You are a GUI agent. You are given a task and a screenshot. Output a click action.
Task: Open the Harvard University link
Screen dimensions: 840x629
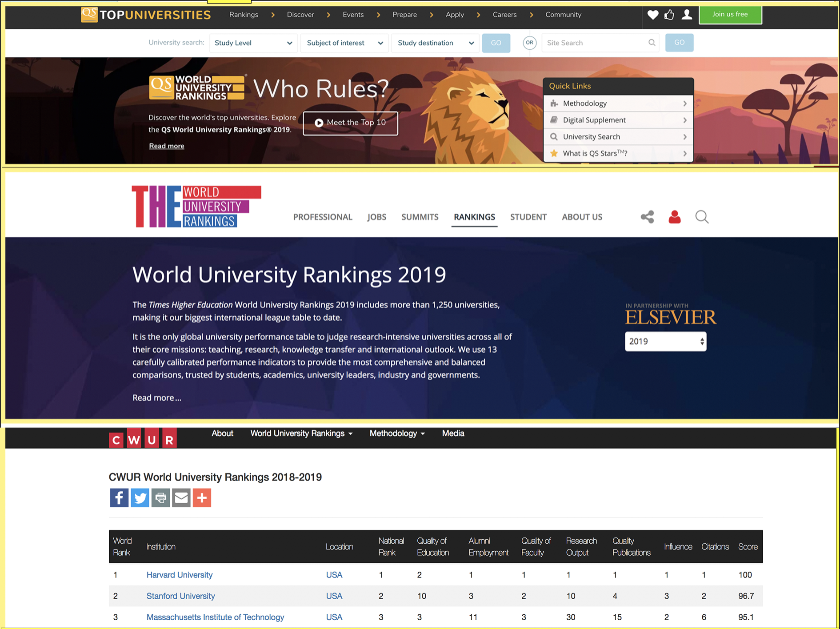coord(180,575)
